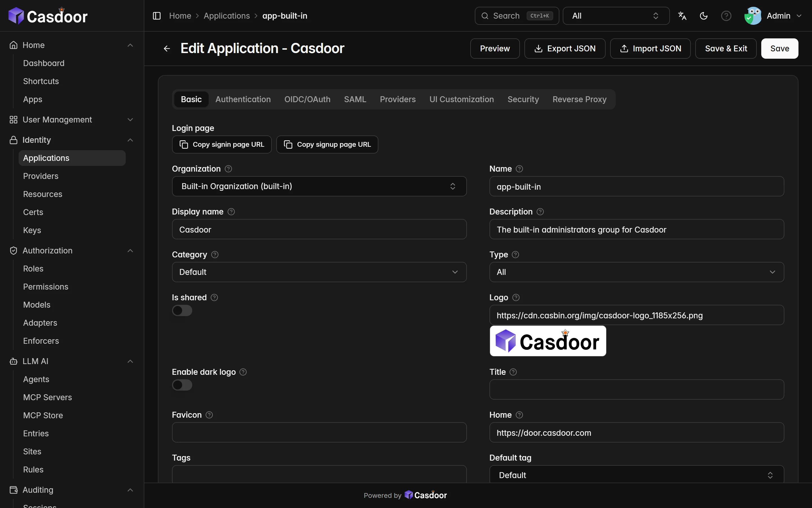The image size is (812, 508).
Task: Toggle the Enable dark logo switch
Action: (x=182, y=385)
